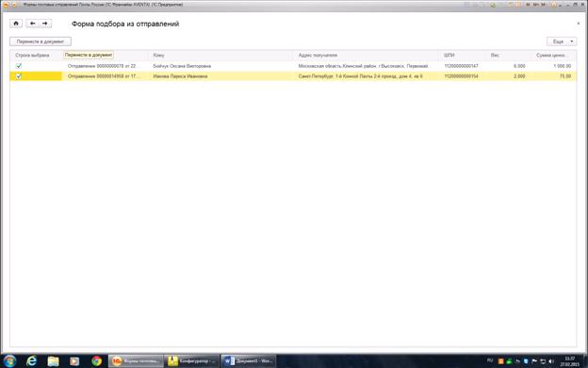Go to the home start page icon

[x=16, y=24]
